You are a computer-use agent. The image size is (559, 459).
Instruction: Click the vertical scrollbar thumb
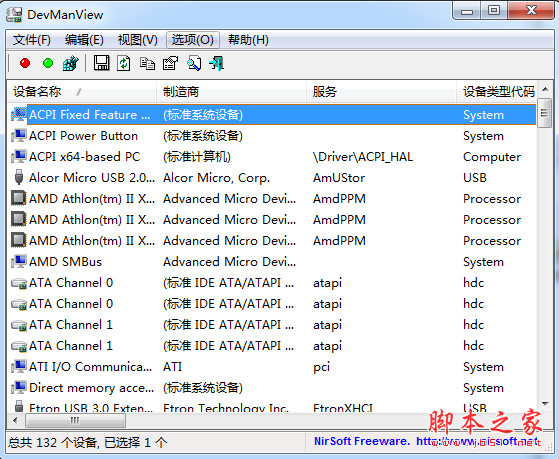[544, 113]
